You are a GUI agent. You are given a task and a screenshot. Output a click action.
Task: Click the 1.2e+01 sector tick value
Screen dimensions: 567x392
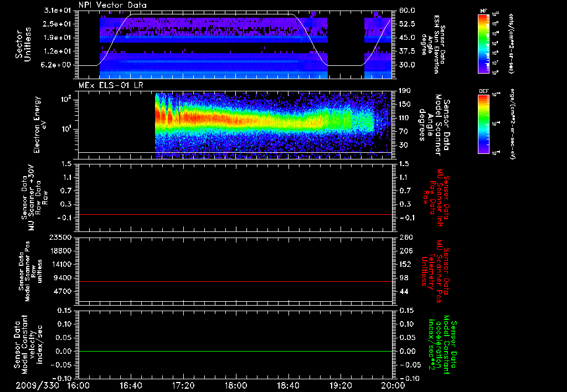[58, 51]
